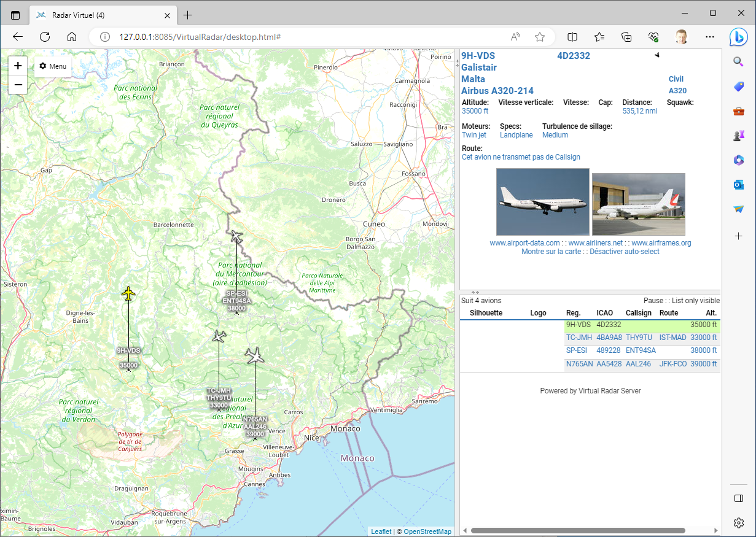Screen dimensions: 756x537
Task: Open the sidebar Shopping tag icon
Action: pos(739,87)
